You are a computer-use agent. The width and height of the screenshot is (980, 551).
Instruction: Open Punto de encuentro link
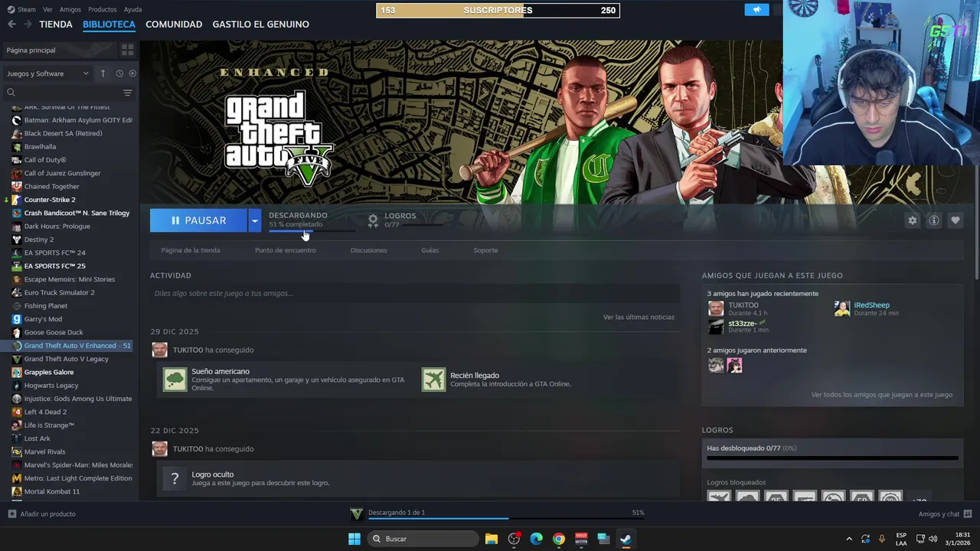(286, 250)
